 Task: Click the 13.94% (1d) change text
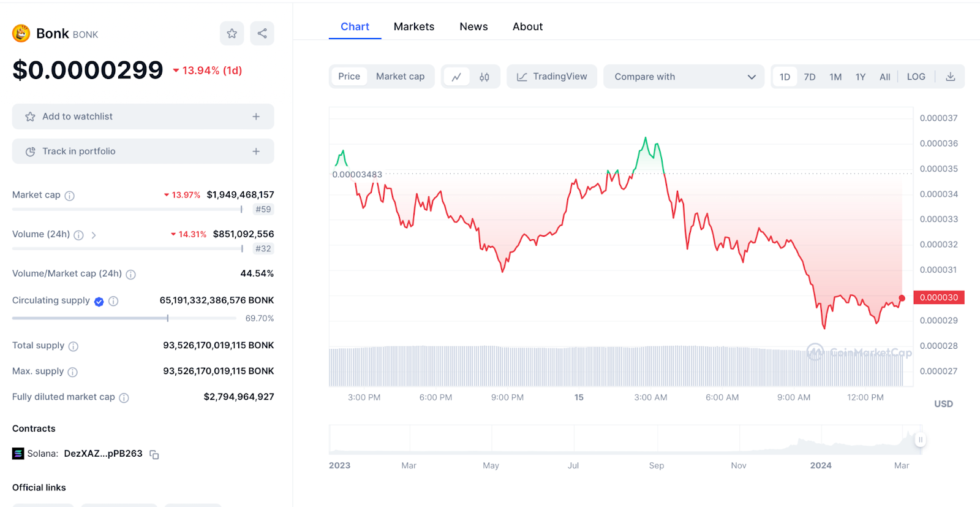(207, 71)
